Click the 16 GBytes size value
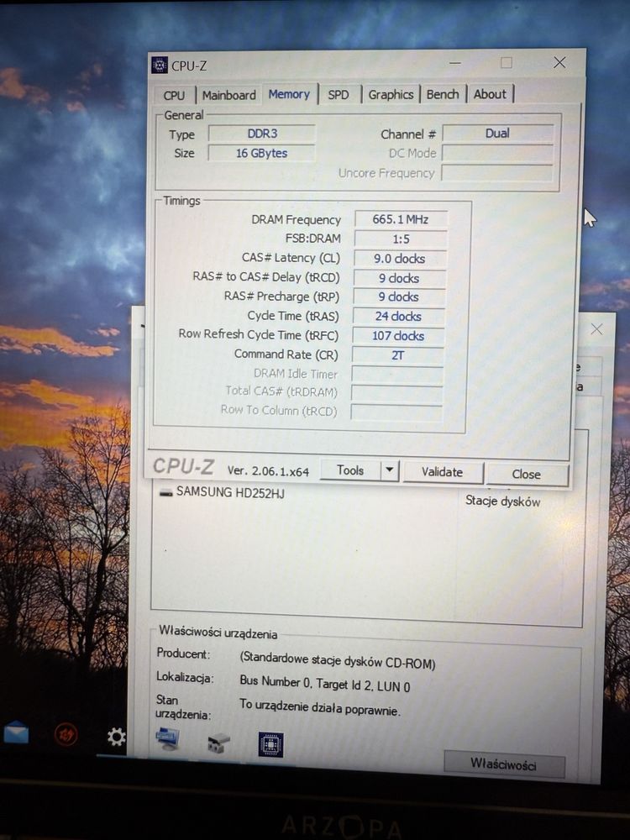Screen dimensions: 630x840 (261, 153)
